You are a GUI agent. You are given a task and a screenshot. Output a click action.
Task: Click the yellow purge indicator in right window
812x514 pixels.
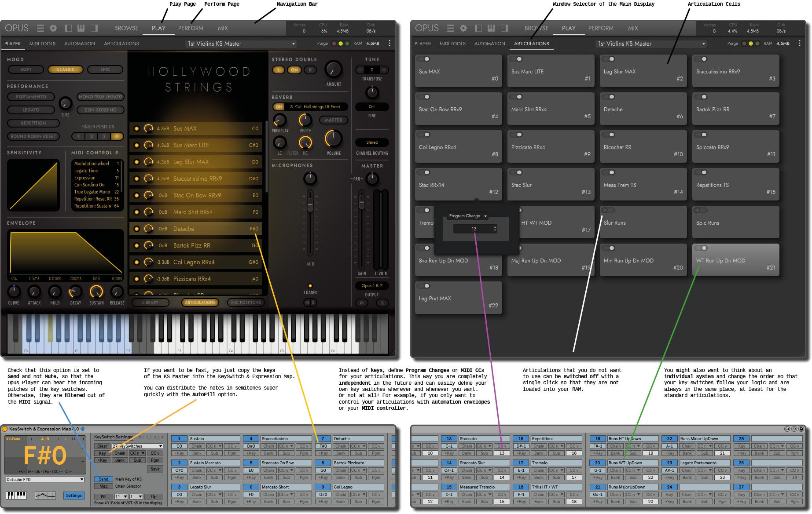coord(751,44)
